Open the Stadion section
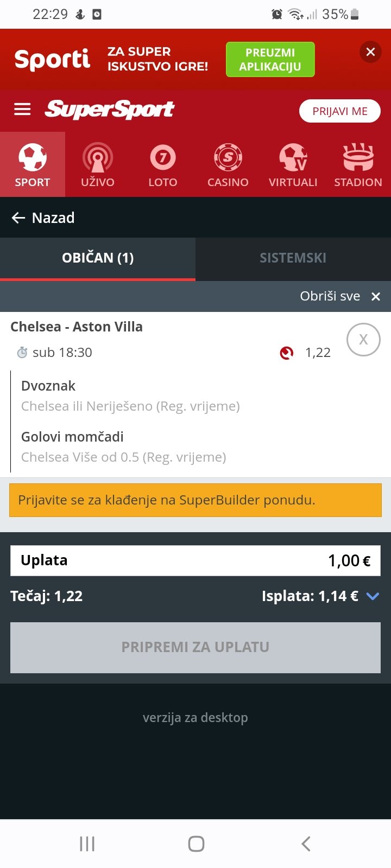Viewport: 391px width, 868px height. point(358,164)
